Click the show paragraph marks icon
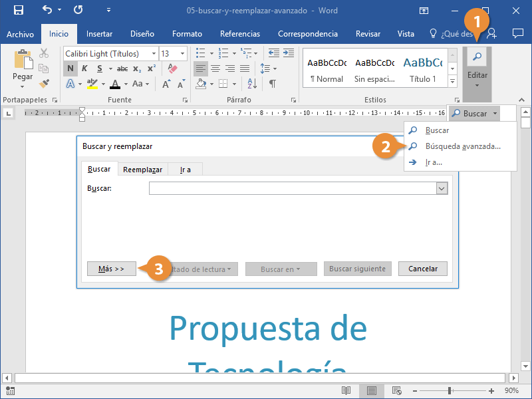Image resolution: width=532 pixels, height=399 pixels. click(272, 84)
